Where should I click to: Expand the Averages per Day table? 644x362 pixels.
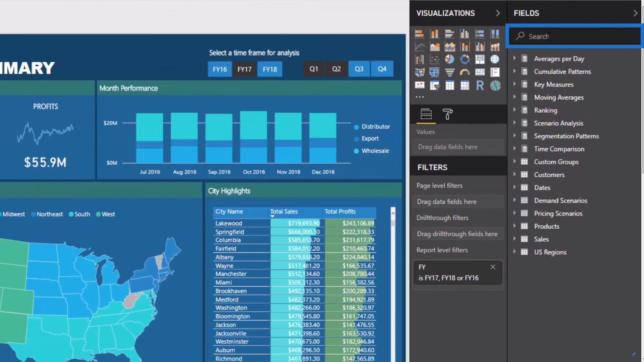515,58
